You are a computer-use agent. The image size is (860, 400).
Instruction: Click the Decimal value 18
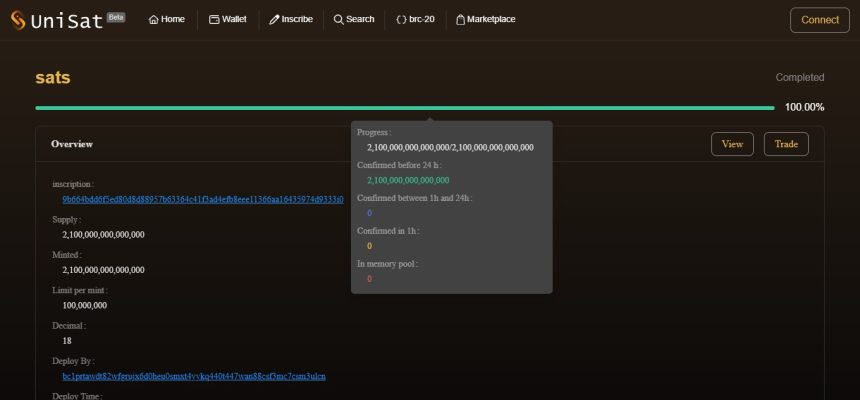[x=67, y=341]
